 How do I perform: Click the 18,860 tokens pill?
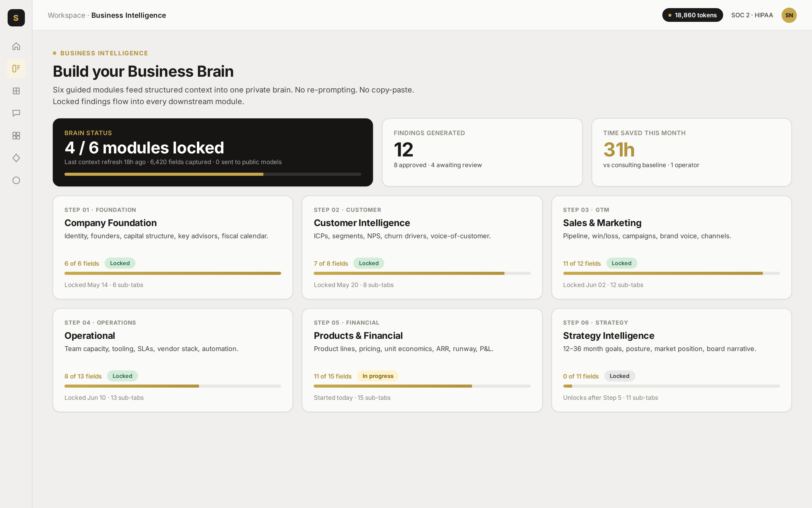(x=692, y=15)
